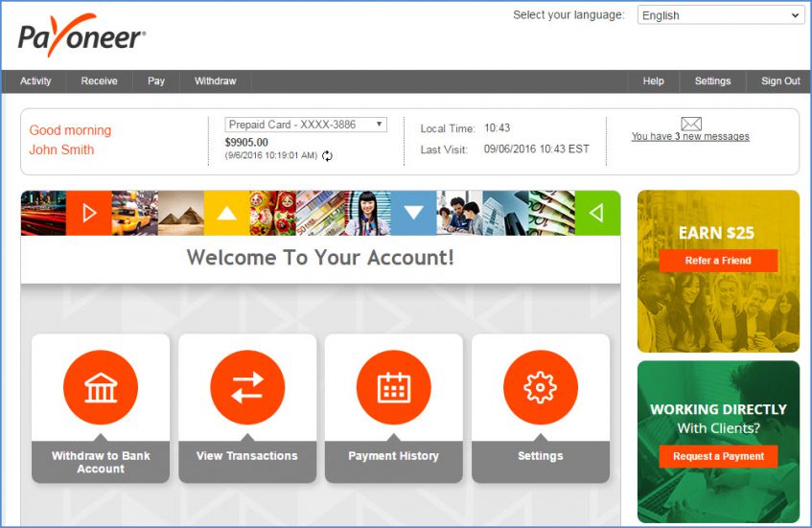Viewport: 812px width, 528px height.
Task: Expand the Prepaid Card XXXX-3886 dropdown
Action: click(306, 125)
